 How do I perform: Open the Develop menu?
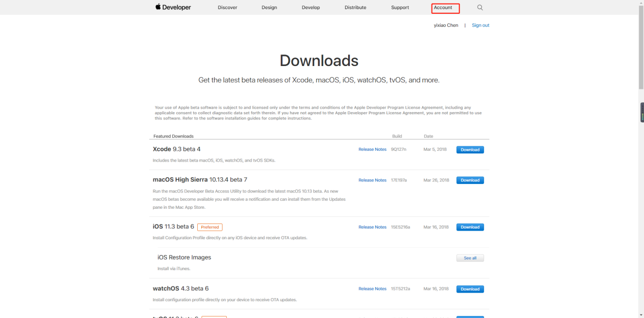pyautogui.click(x=311, y=8)
